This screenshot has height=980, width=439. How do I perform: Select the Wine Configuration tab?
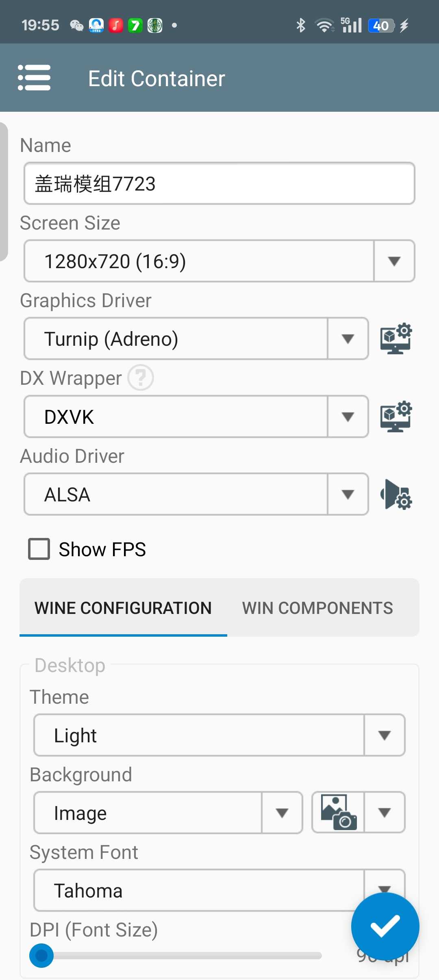click(123, 608)
